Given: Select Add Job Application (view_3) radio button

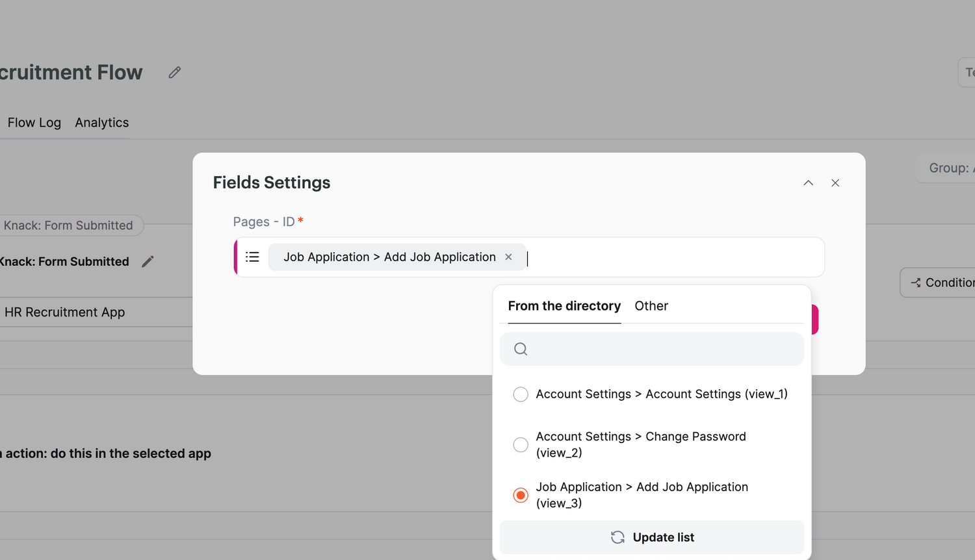Looking at the screenshot, I should click(x=521, y=495).
